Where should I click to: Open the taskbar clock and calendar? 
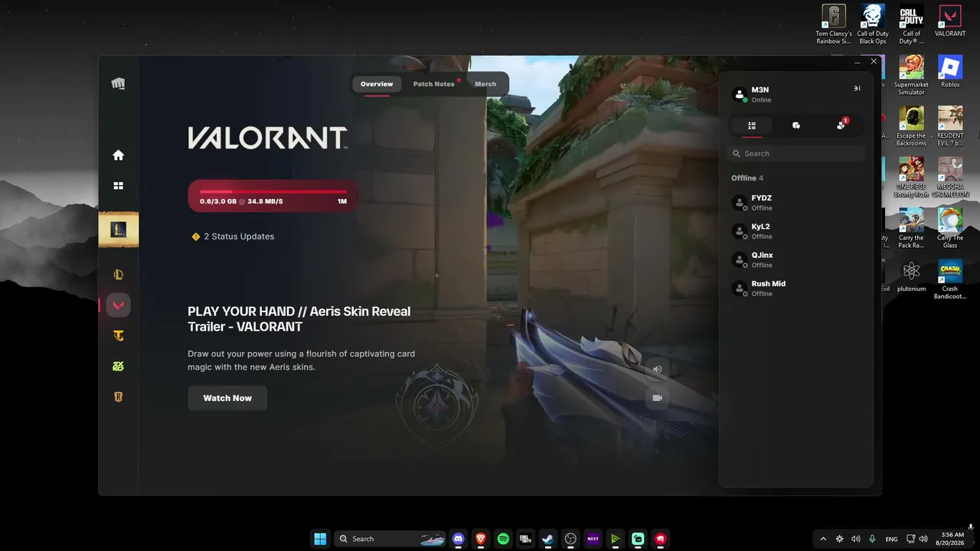[952, 539]
